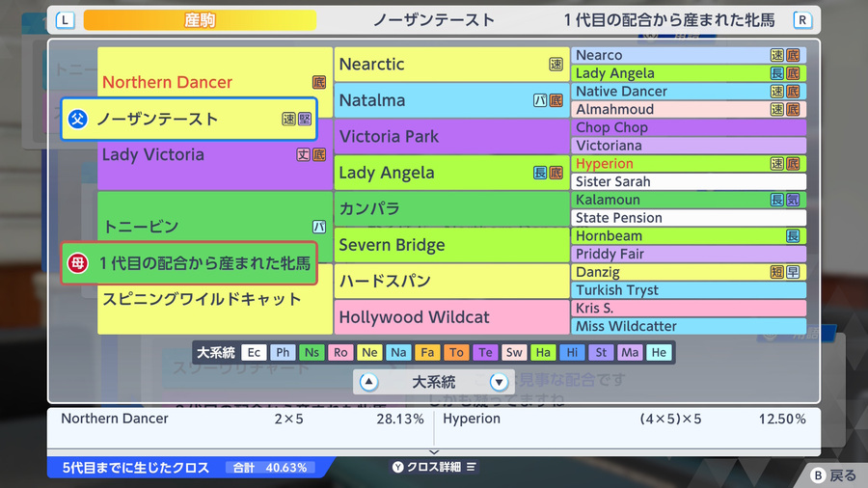868x488 pixels.
Task: Select Native Dancer in fourth generation
Action: point(689,92)
